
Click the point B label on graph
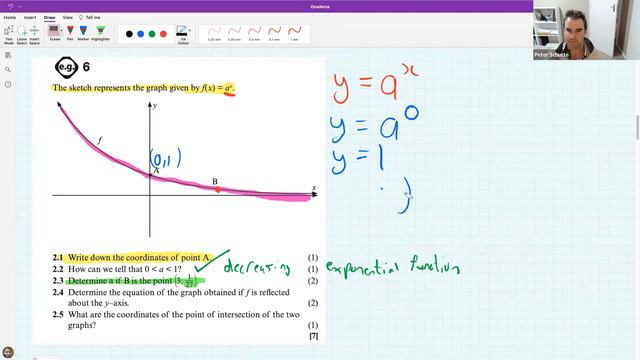click(x=215, y=181)
